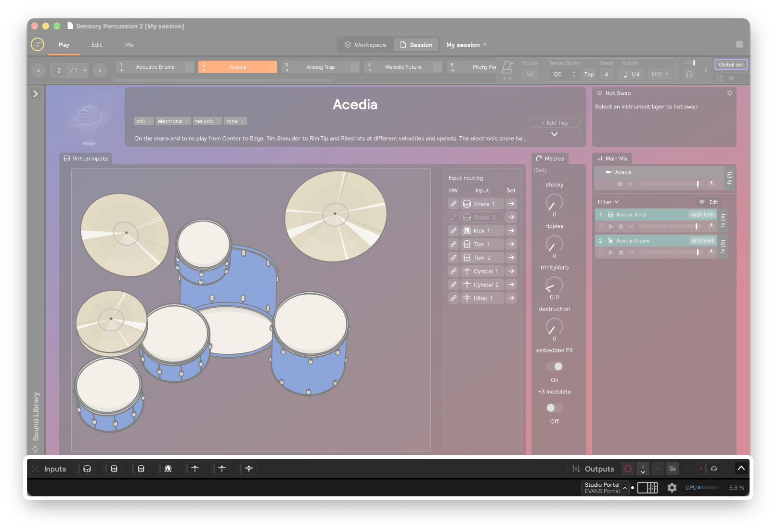Select the Session view tab

point(416,45)
